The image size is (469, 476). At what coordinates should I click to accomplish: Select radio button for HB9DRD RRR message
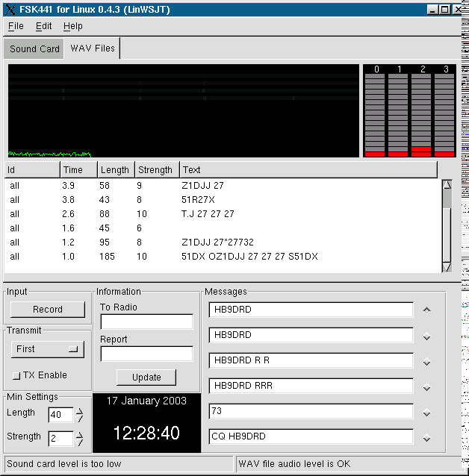coord(426,387)
